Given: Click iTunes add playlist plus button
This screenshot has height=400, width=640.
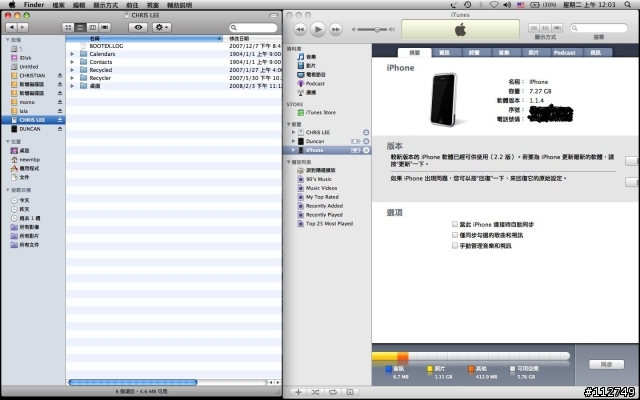Looking at the screenshot, I should 298,392.
